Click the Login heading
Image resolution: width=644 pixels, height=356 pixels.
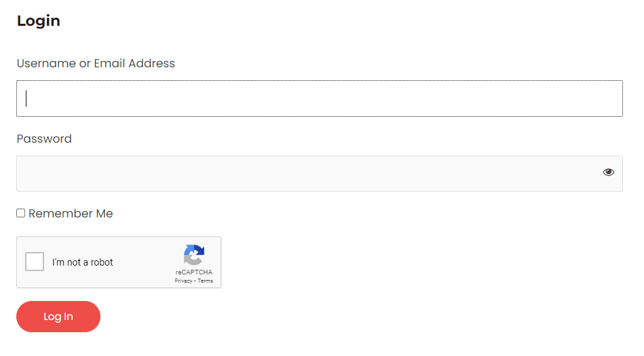coord(39,20)
